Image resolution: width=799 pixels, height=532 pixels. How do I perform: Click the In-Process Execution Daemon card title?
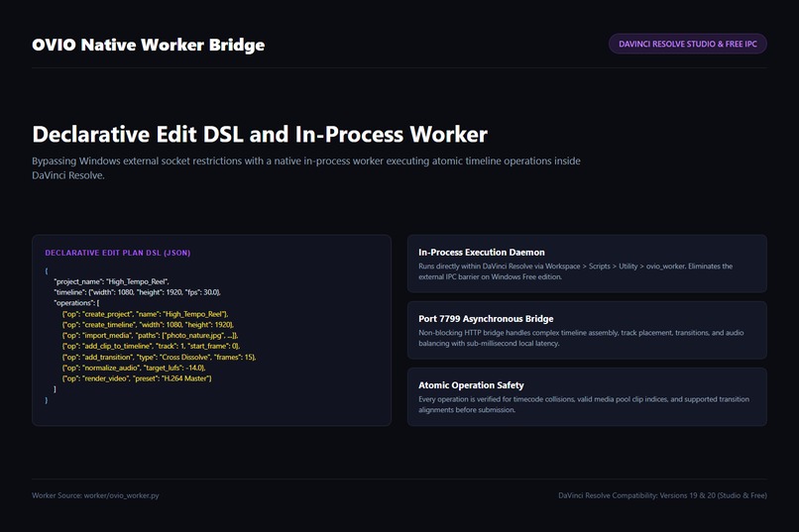[x=482, y=252]
